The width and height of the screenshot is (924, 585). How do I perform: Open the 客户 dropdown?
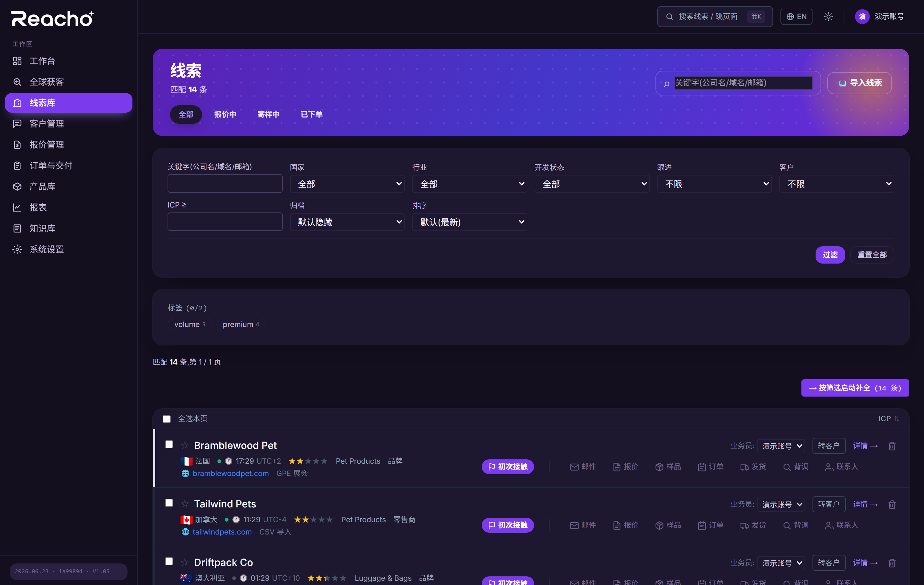click(837, 184)
